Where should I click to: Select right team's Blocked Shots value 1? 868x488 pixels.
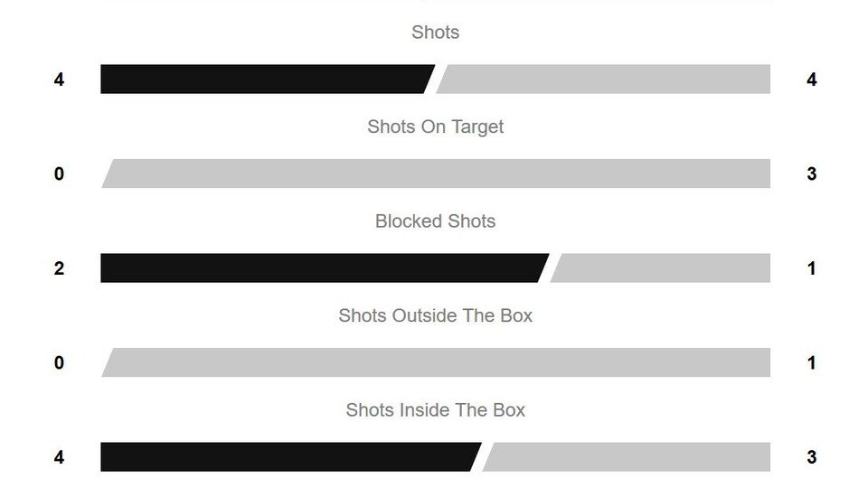(811, 268)
